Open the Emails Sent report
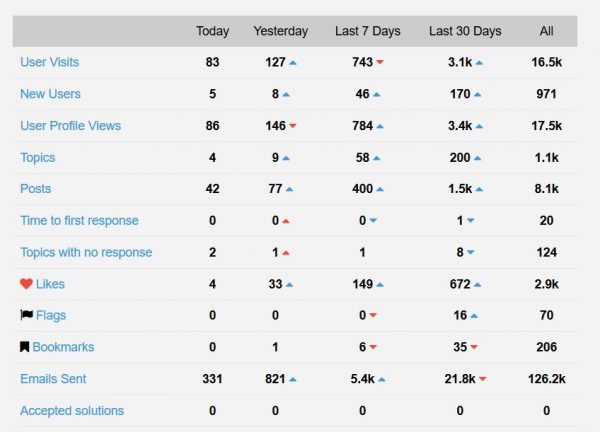Image resolution: width=600 pixels, height=432 pixels. click(53, 379)
